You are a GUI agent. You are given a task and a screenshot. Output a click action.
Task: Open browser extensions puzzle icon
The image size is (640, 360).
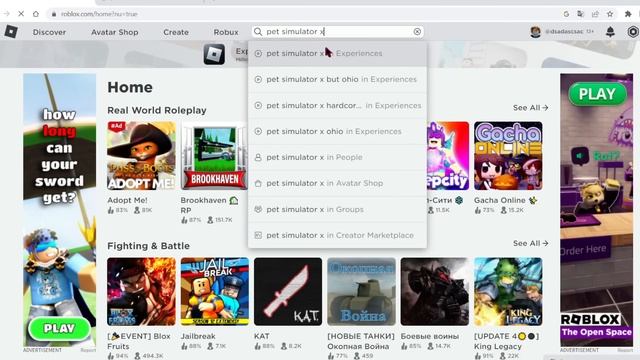[x=628, y=14]
